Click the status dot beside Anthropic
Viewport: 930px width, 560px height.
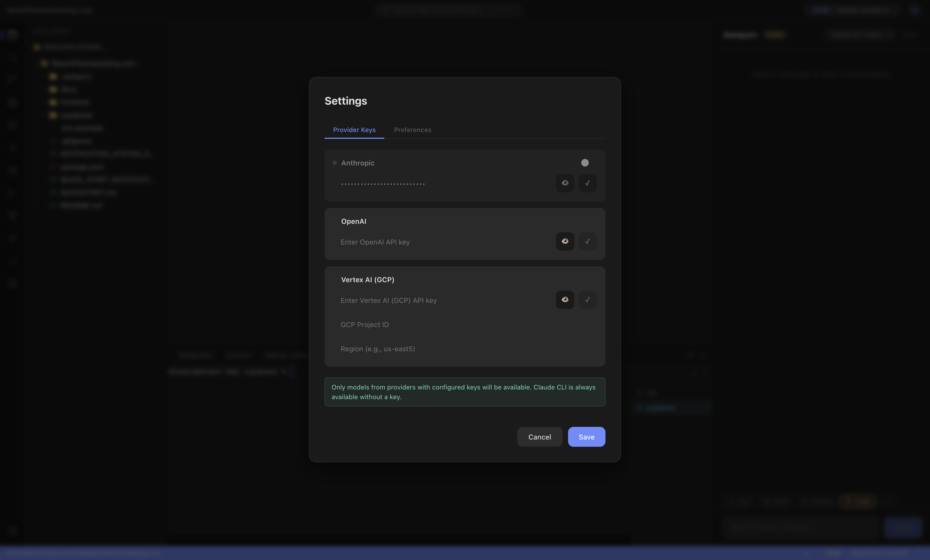pos(334,163)
